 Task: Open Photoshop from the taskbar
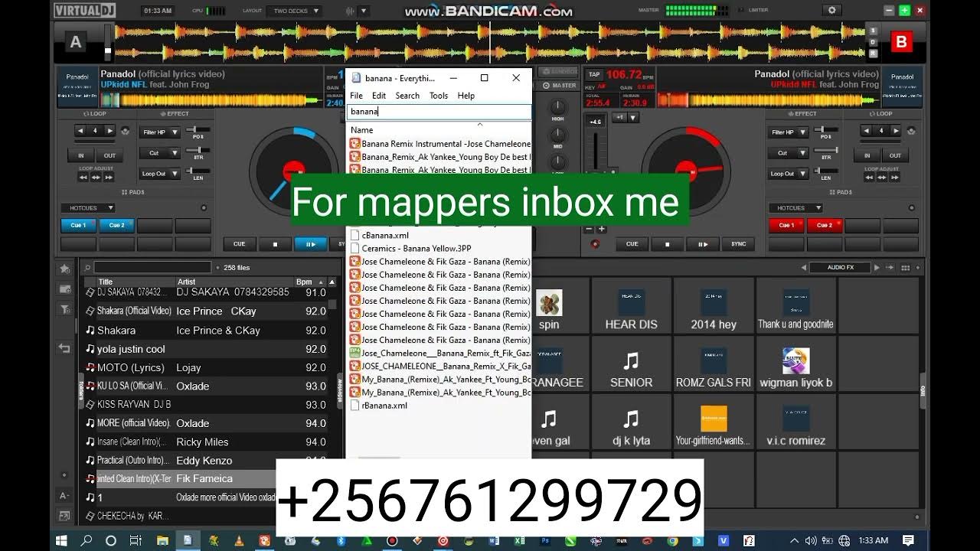point(545,540)
